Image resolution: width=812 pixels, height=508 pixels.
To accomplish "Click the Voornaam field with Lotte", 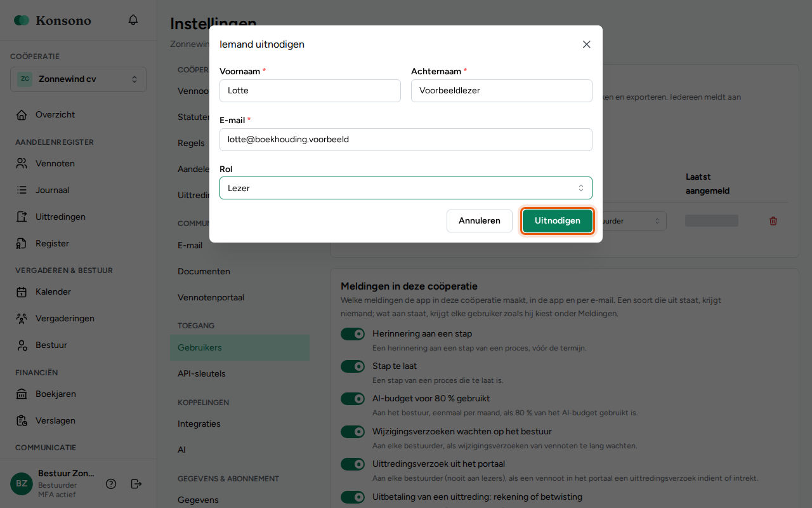I will point(310,91).
